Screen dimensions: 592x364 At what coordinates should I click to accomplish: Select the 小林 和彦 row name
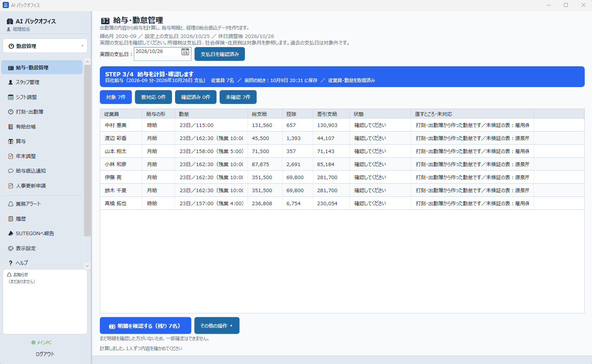tap(116, 164)
